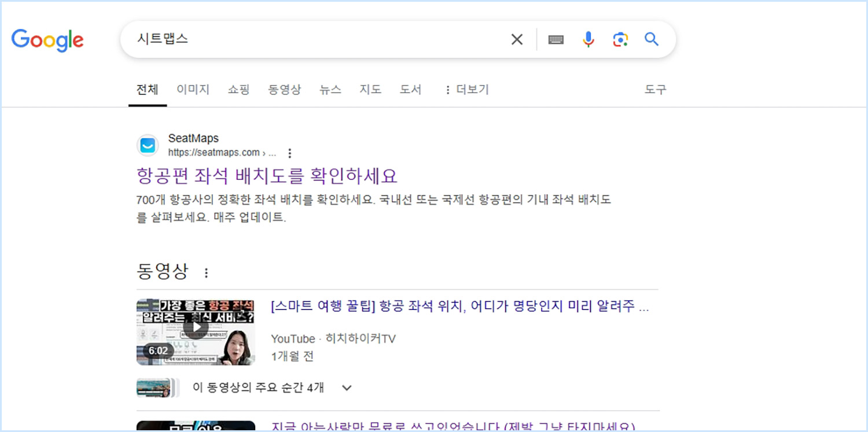This screenshot has height=432, width=868.
Task: Click the SeatMaps site name
Action: (193, 139)
